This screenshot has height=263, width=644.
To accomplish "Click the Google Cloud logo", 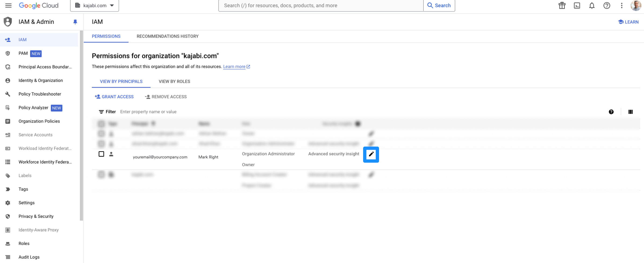I will (39, 6).
